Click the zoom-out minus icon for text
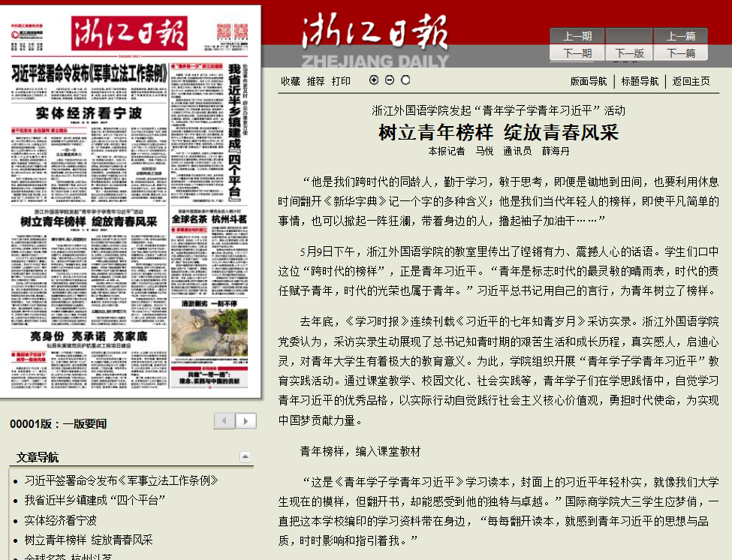The image size is (732, 560). click(x=390, y=80)
